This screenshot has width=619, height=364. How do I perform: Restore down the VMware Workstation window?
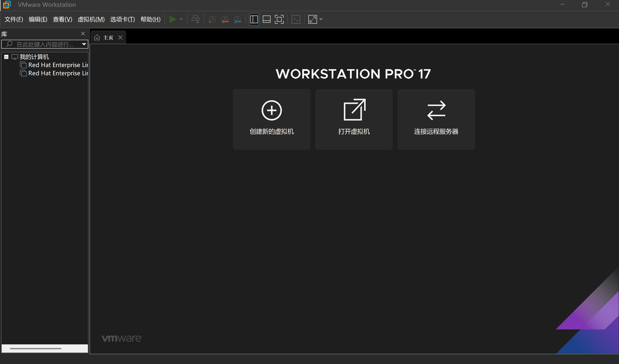pyautogui.click(x=585, y=5)
